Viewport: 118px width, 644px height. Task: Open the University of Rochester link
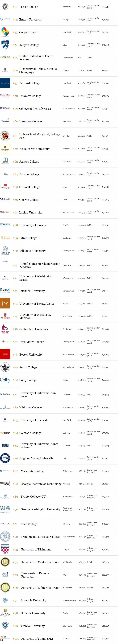point(34,420)
